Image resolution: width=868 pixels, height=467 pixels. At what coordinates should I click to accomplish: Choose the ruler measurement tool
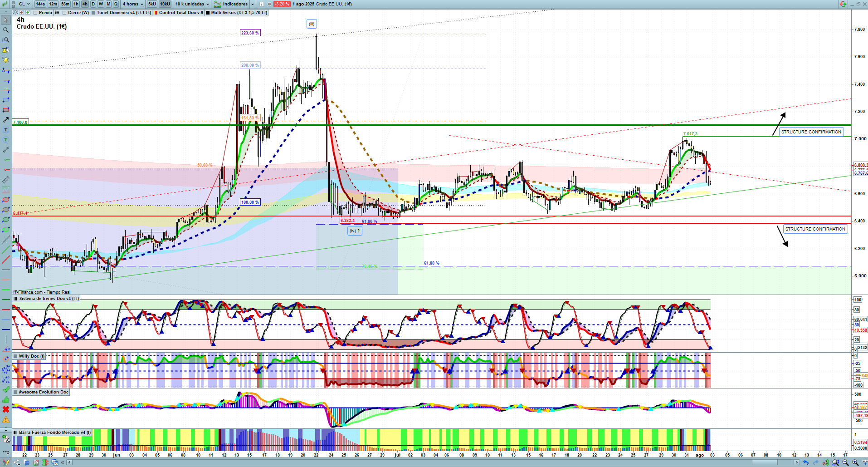click(6, 180)
